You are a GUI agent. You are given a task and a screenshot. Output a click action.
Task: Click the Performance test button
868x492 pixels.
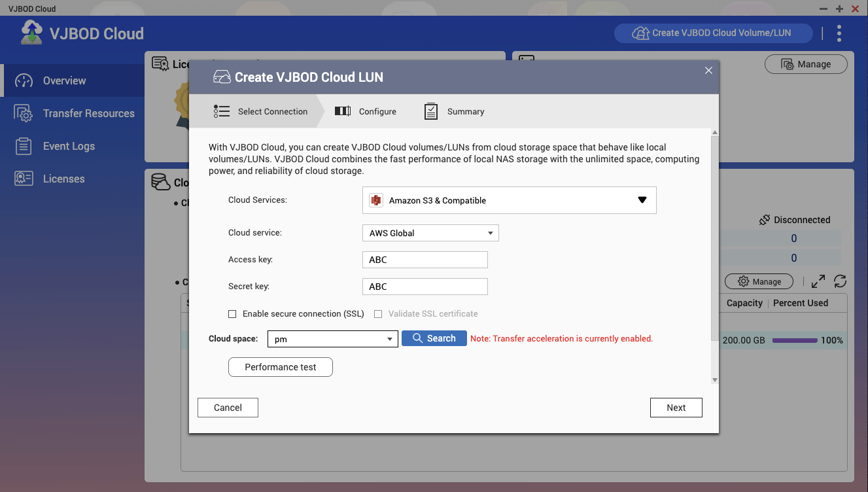coord(280,367)
